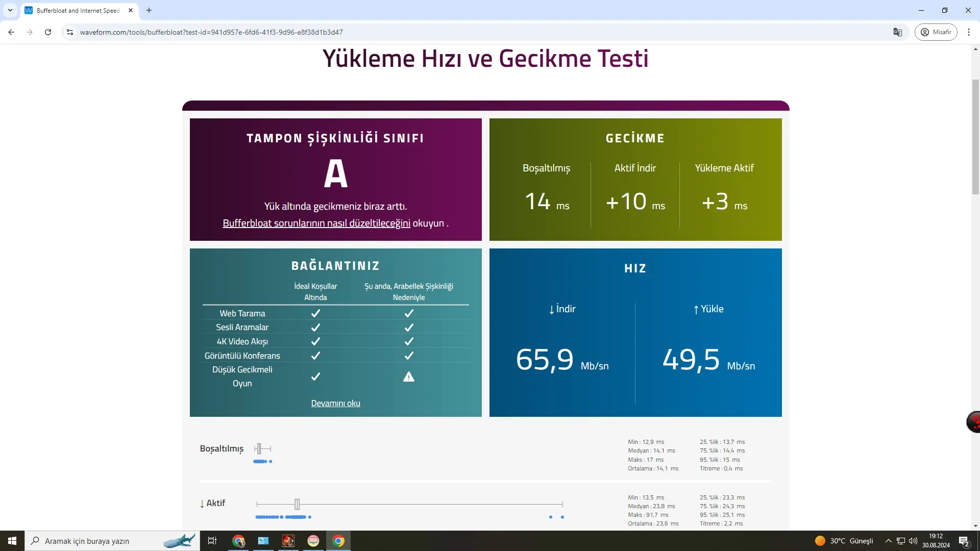Click the ideal-conditions checkmark for Sesli Aramalar
This screenshot has height=551, width=980.
tap(315, 328)
